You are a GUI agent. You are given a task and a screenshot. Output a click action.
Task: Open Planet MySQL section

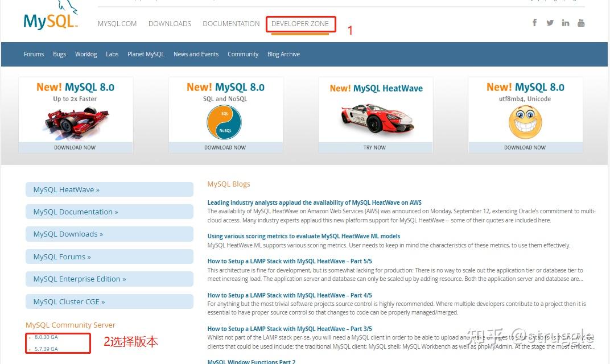point(146,54)
